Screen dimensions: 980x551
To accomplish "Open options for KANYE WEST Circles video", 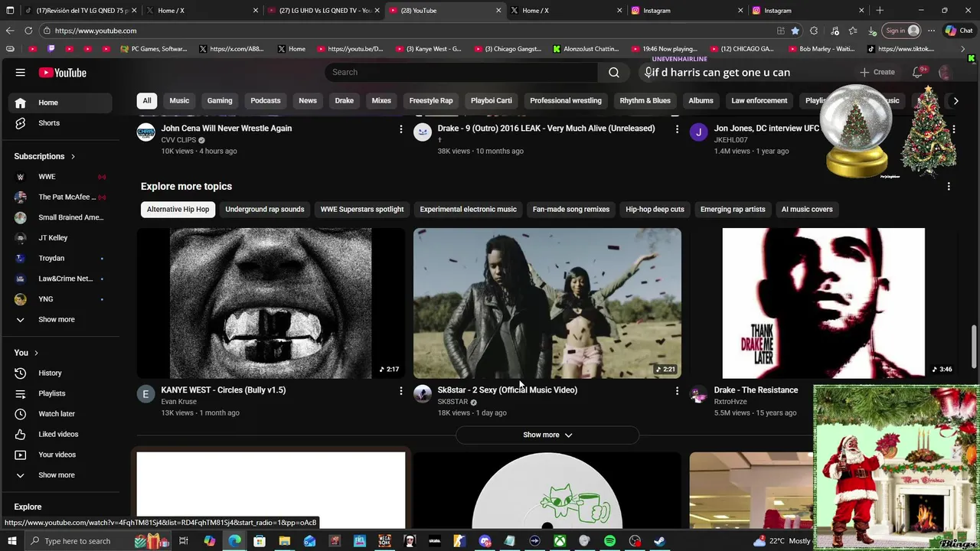I will (400, 391).
